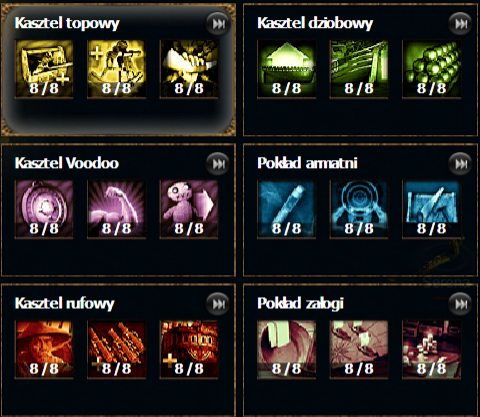This screenshot has height=417, width=480.
Task: Choose the purple amulet skill in Kasztel Voodoo
Action: (x=44, y=209)
